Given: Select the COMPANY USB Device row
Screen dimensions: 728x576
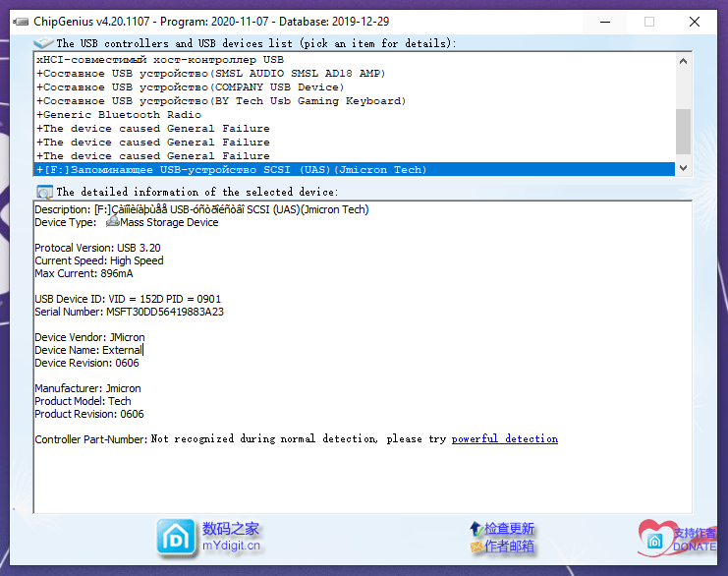Looking at the screenshot, I should click(x=355, y=87).
